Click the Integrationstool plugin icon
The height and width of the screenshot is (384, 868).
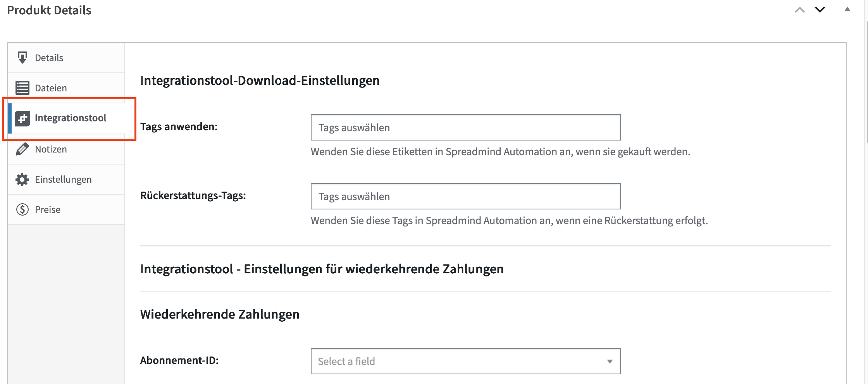[x=22, y=118]
